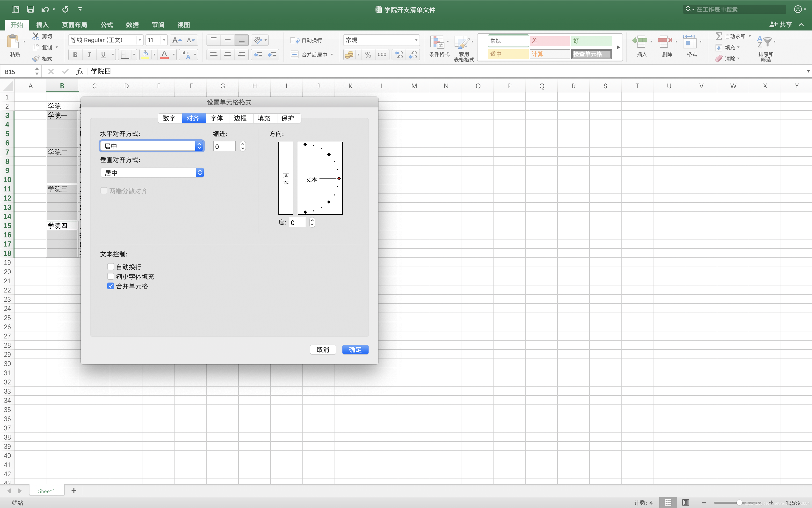The height and width of the screenshot is (508, 812).
Task: Toggle Italic formatting
Action: click(89, 54)
